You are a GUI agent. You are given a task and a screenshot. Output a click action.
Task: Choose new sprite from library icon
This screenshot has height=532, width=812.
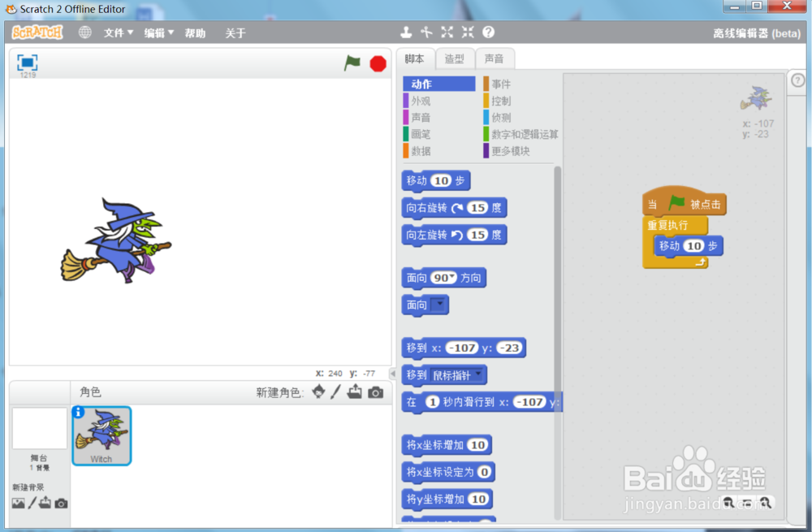click(x=318, y=392)
